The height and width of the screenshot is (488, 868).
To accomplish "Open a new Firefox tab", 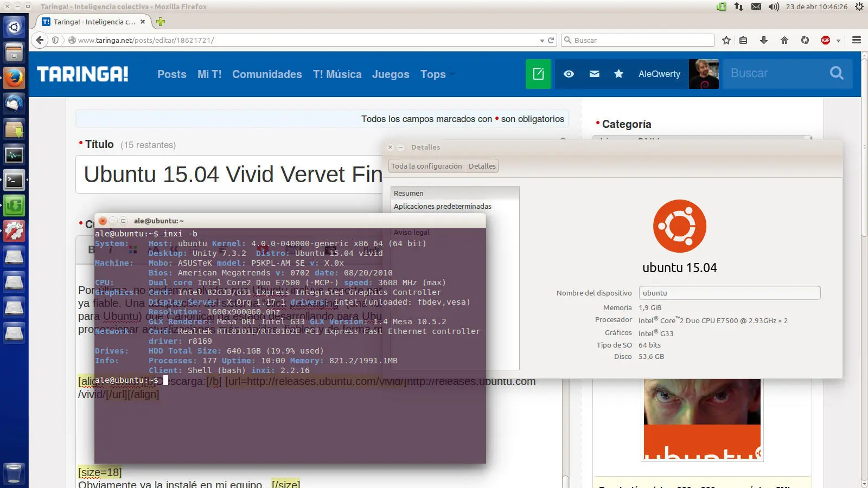I will coord(161,22).
